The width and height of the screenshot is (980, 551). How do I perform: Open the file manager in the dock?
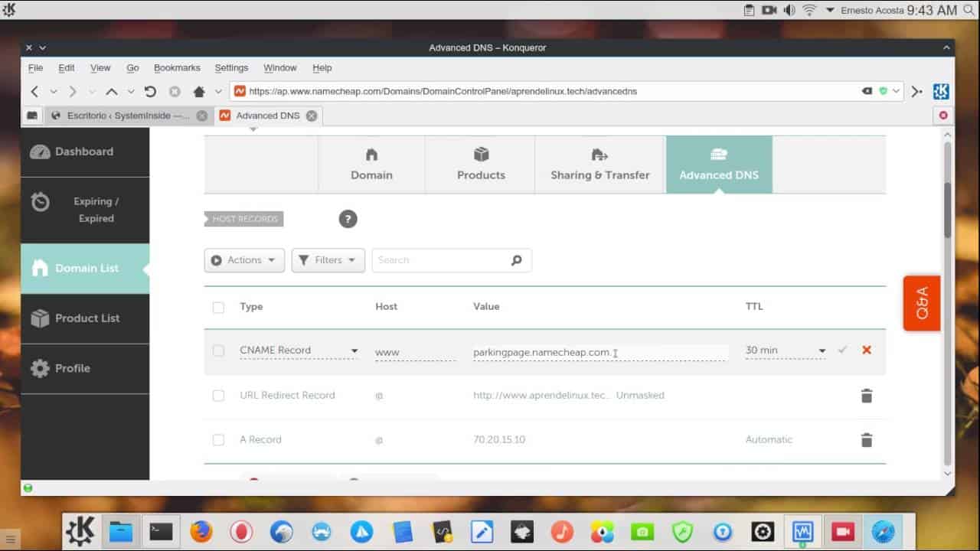(121, 531)
